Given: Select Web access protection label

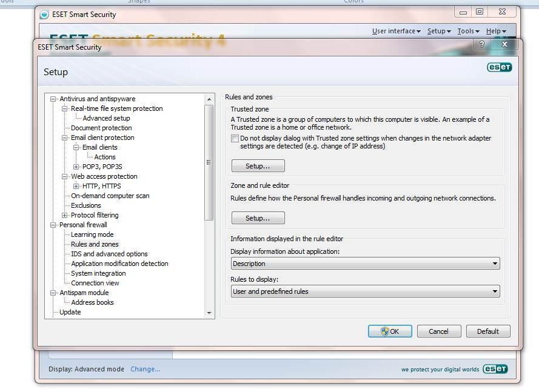Looking at the screenshot, I should (x=104, y=176).
